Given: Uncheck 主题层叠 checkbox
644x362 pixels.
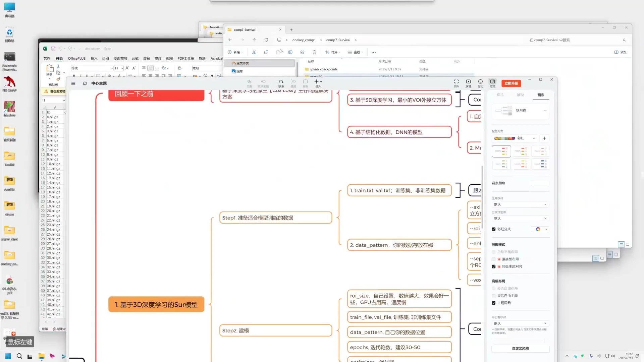Looking at the screenshot, I should [493, 303].
